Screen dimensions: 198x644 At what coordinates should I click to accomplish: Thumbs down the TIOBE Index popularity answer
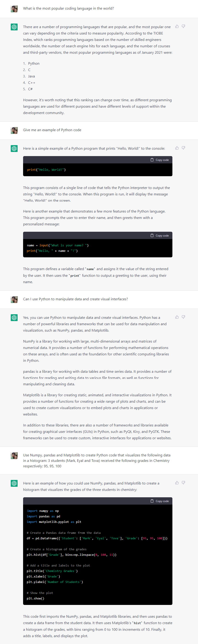click(183, 26)
